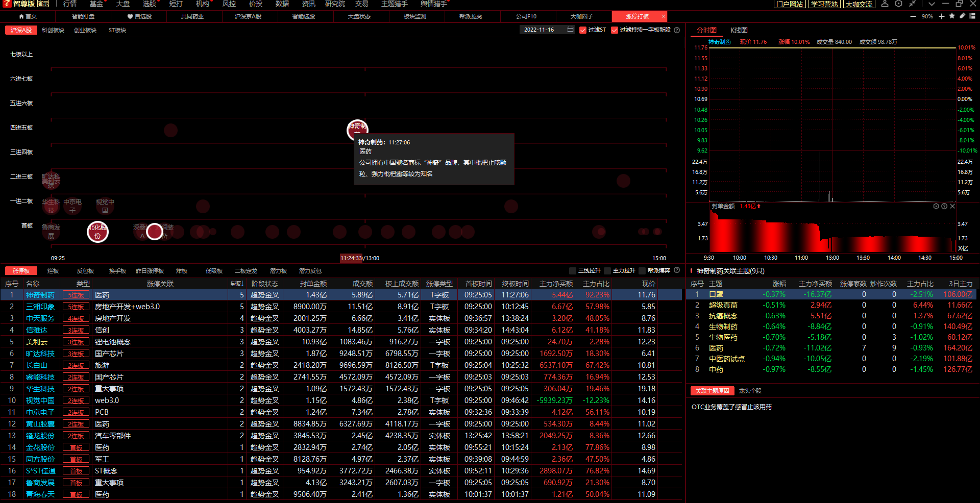Click the 4连板 tag for 中天服务
Image resolution: width=980 pixels, height=503 pixels.
pos(76,318)
